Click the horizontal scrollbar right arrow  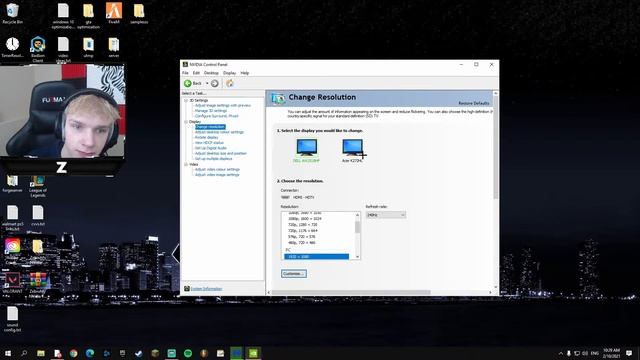point(490,292)
